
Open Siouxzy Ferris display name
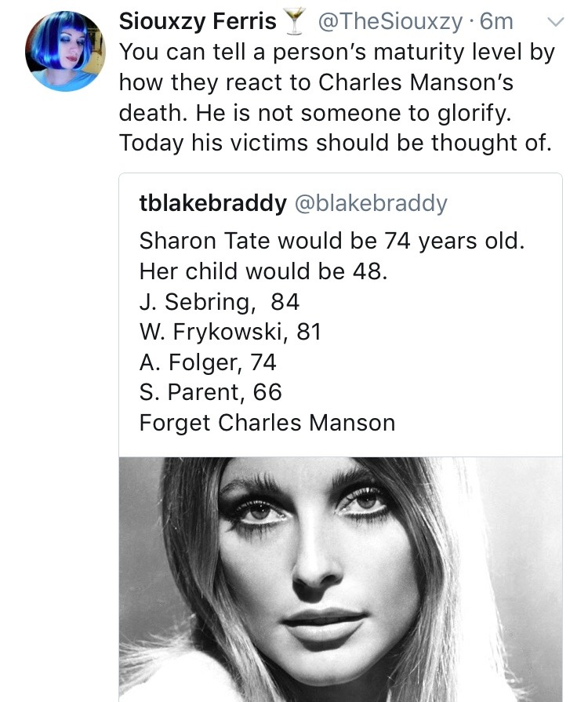(198, 23)
